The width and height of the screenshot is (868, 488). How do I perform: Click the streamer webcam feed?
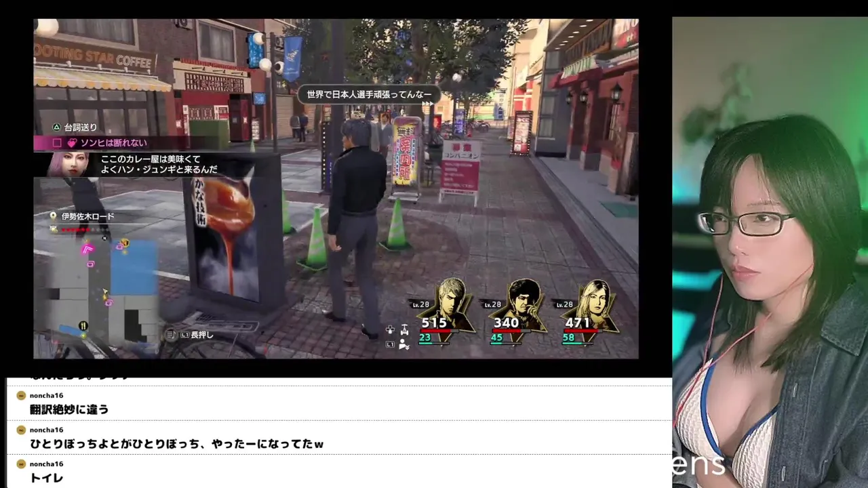[770, 252]
